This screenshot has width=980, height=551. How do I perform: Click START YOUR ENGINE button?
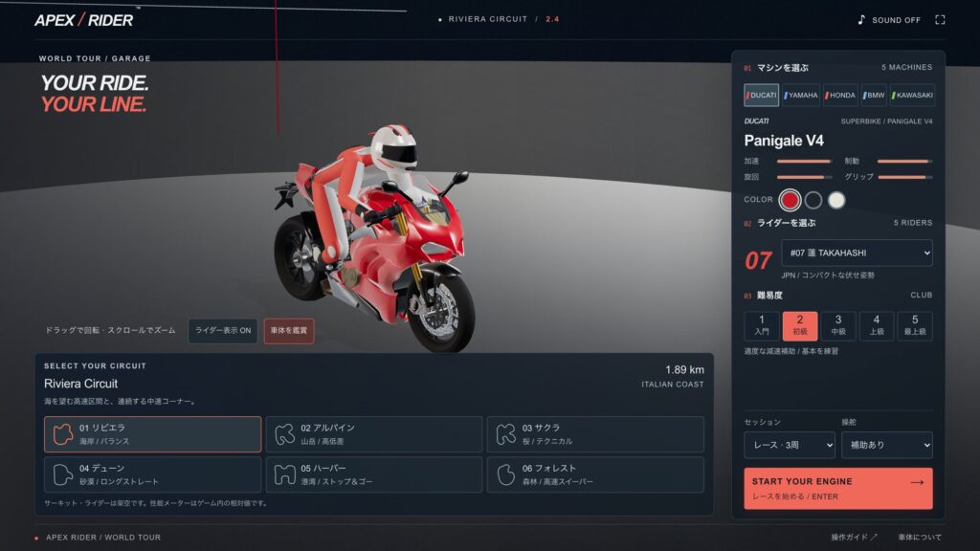pyautogui.click(x=838, y=489)
